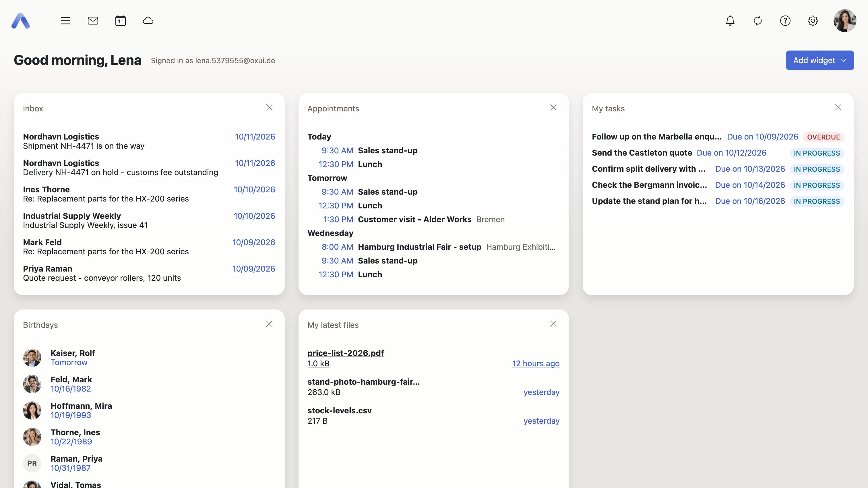This screenshot has height=488, width=868.
Task: Click the app logo in top left
Action: (21, 21)
